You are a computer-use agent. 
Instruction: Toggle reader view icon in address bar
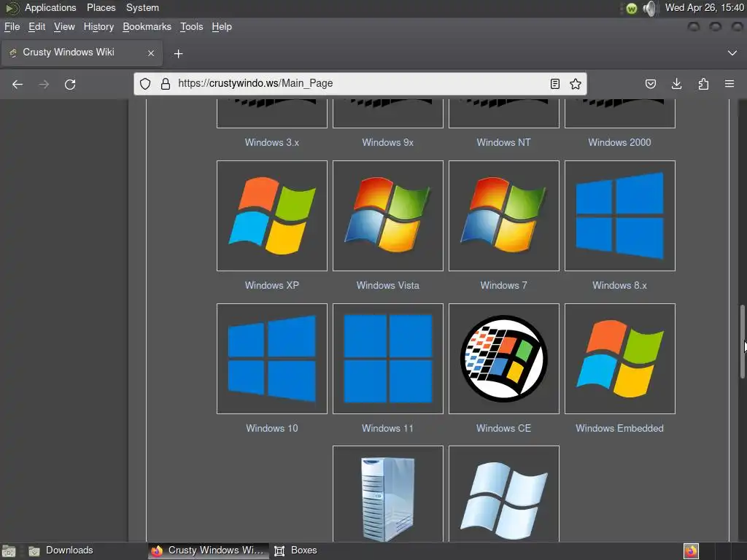(x=555, y=84)
